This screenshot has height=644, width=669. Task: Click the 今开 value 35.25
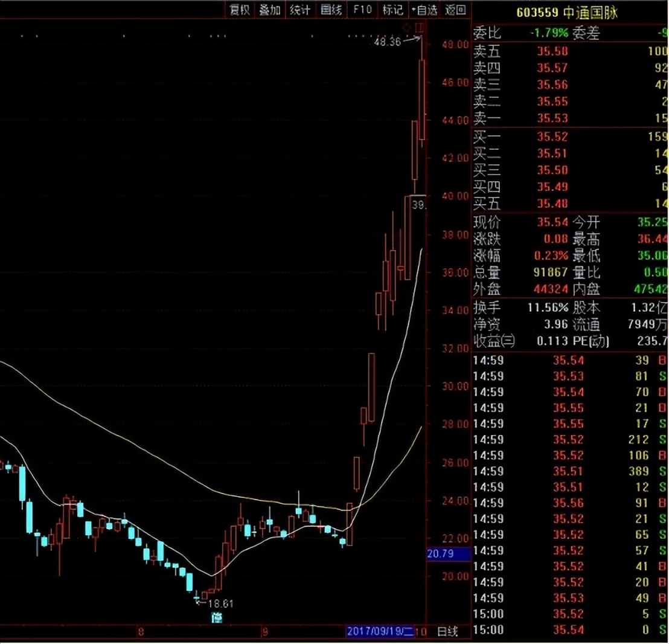coord(652,222)
